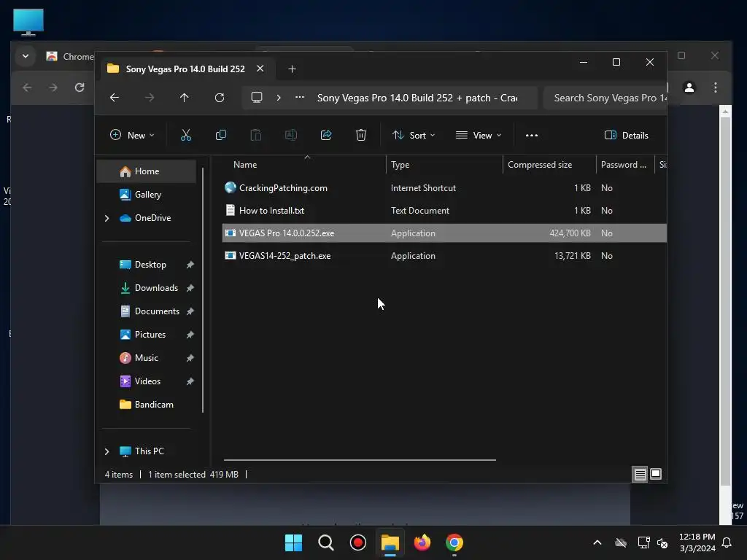Screen dimensions: 747x560
Task: Open the Sort dropdown menu
Action: 414,135
